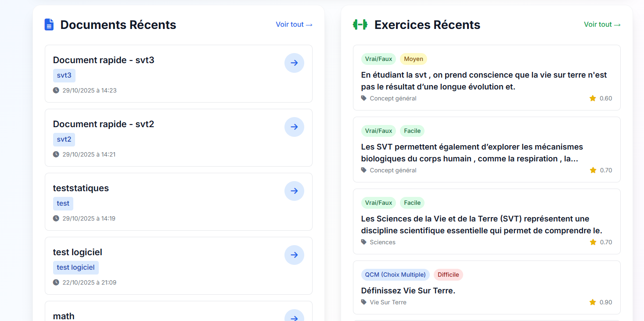Click the Vie Sur Terre topic label

388,302
